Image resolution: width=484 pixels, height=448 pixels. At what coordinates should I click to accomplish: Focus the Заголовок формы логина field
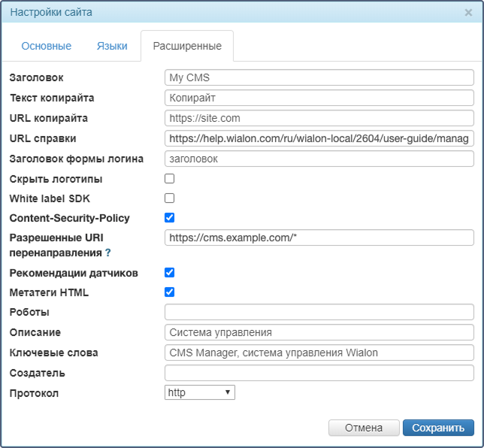[x=319, y=159]
